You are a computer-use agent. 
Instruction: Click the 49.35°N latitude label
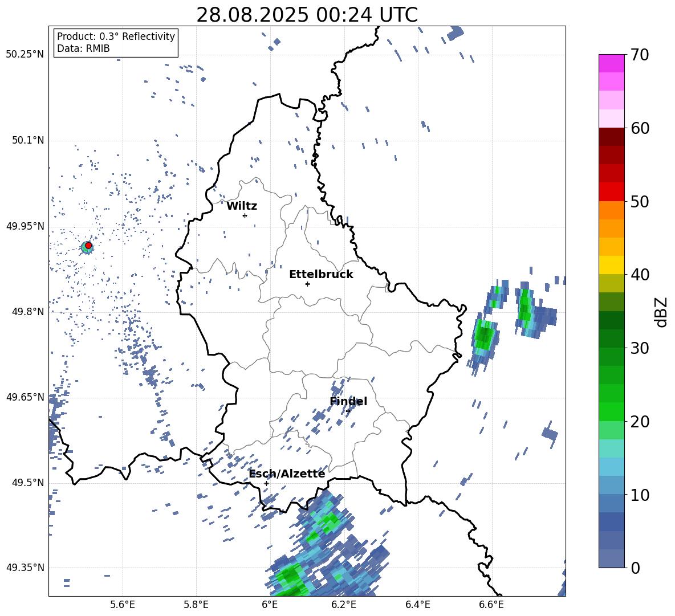(x=25, y=568)
